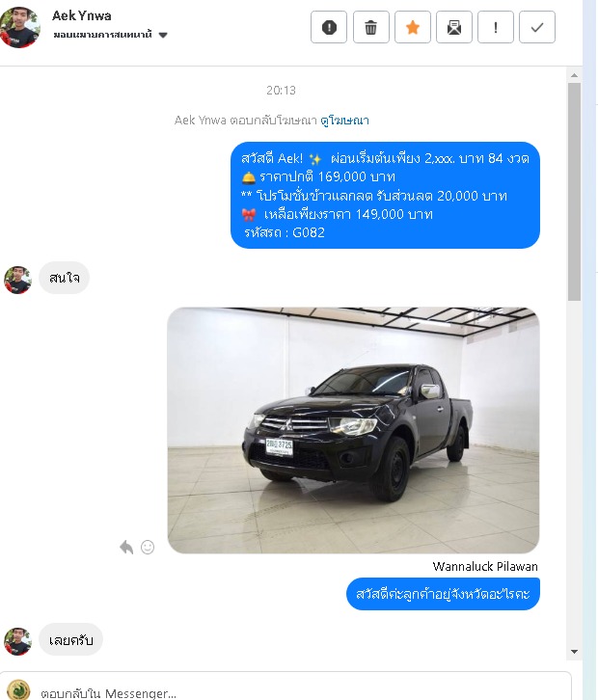Click the ดูโฆษณา view ad link
The width and height of the screenshot is (598, 700).
344,121
